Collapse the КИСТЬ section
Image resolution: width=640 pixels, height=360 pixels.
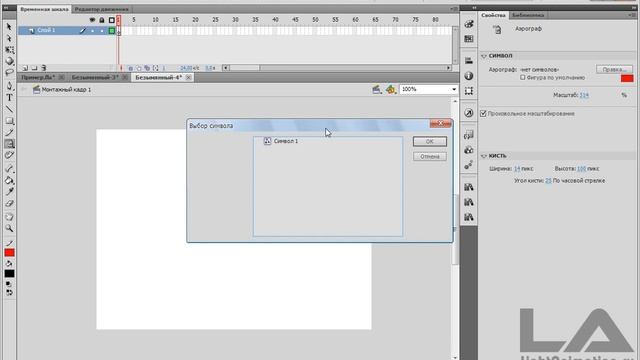(x=484, y=156)
